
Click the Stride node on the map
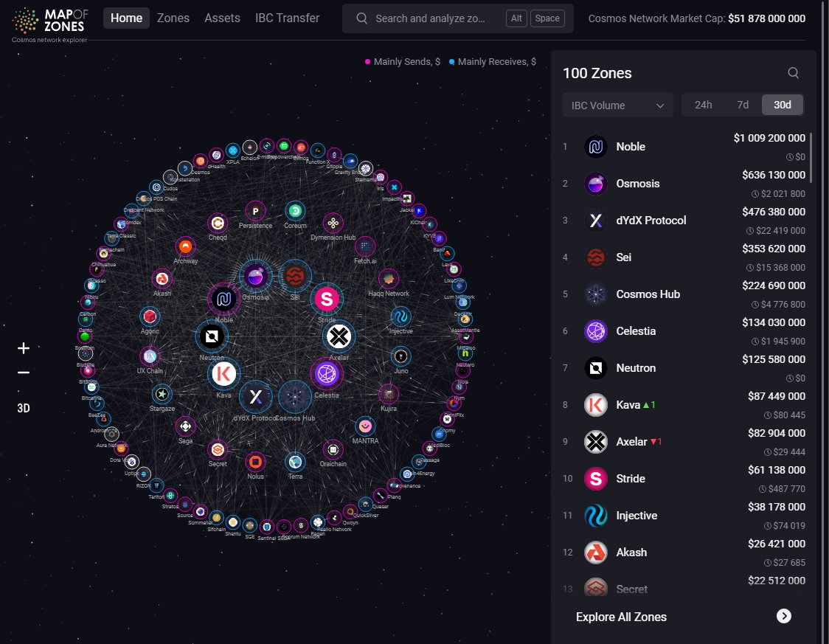click(x=327, y=299)
